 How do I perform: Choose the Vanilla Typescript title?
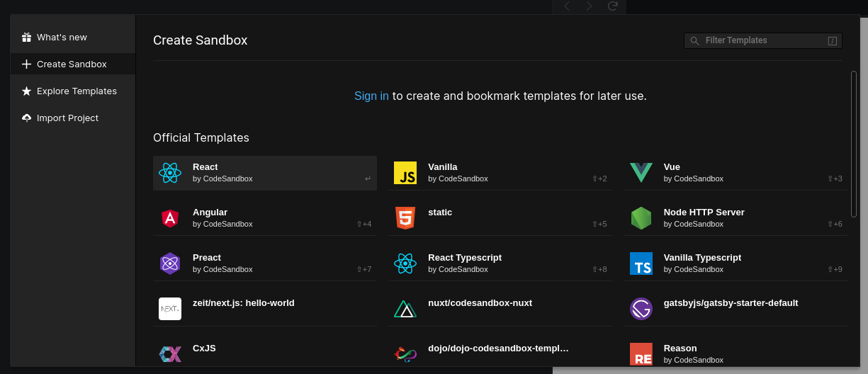[702, 258]
